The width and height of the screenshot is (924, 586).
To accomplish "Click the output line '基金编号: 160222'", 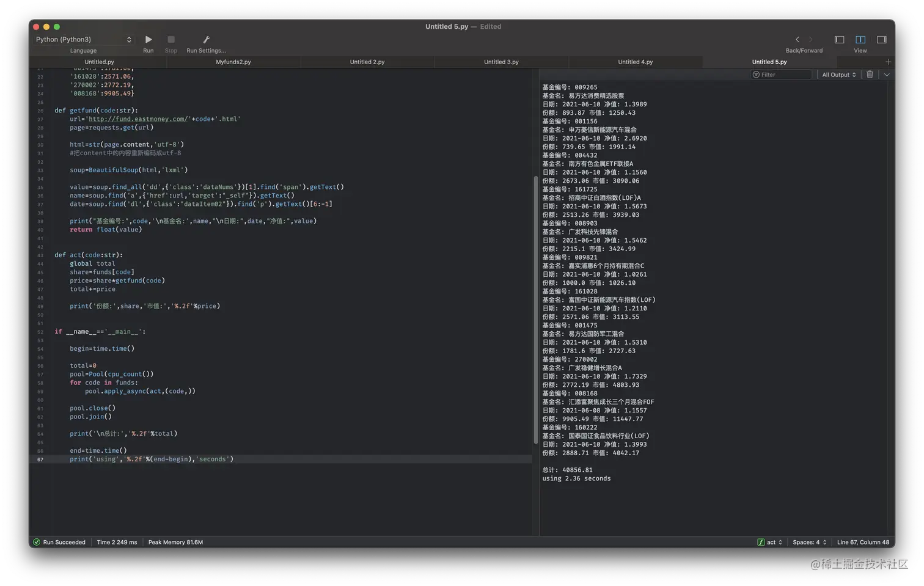I will tap(570, 427).
